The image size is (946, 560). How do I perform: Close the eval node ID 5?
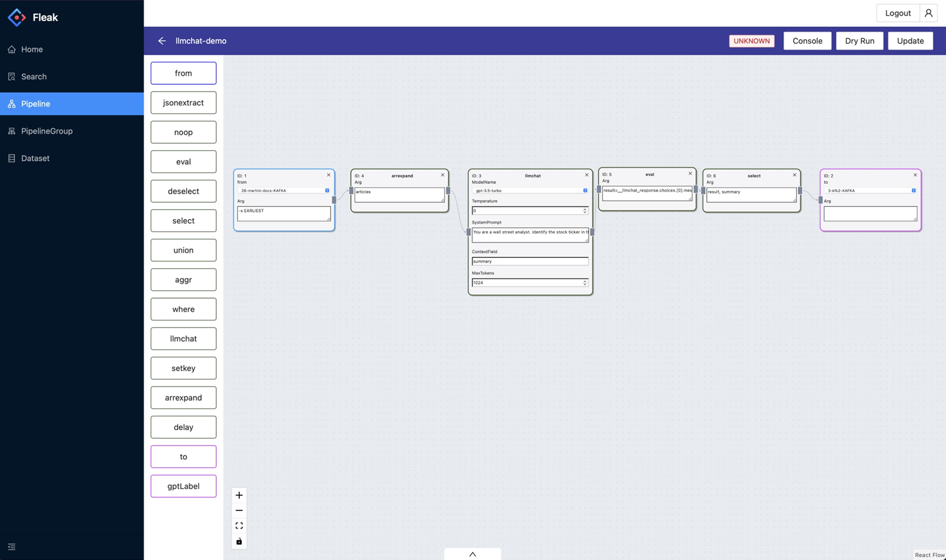690,174
